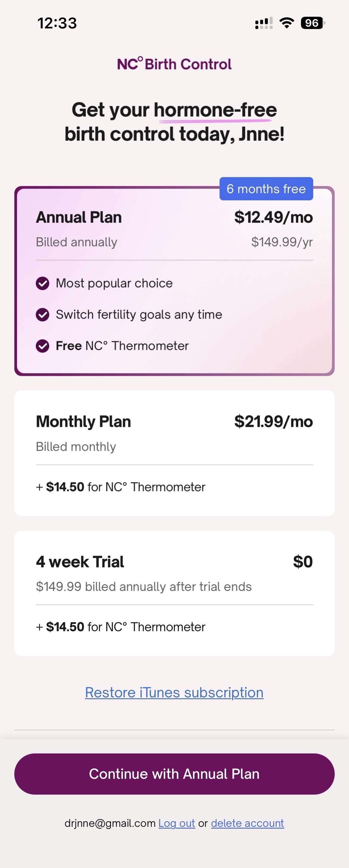
Task: Tap checkmark beside Switch fertility goals
Action: point(42,315)
